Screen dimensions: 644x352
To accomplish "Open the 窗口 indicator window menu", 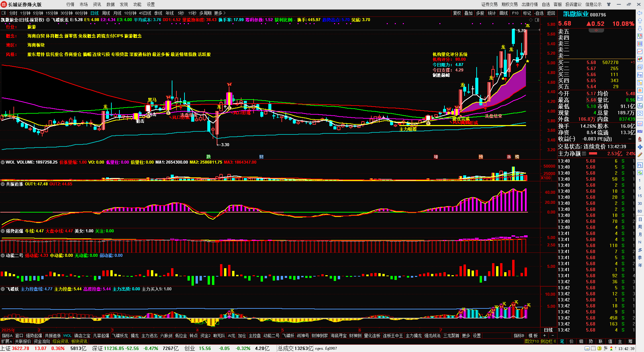I will (x=19, y=336).
